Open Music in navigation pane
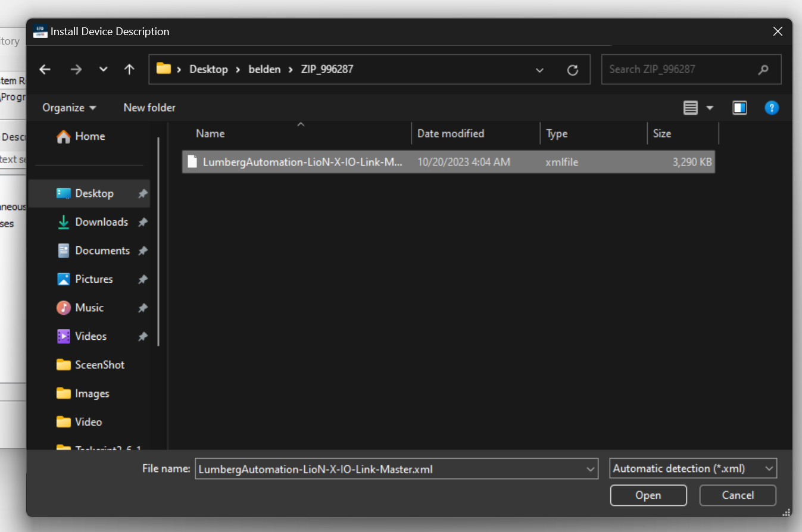Viewport: 802px width, 532px height. [x=89, y=308]
